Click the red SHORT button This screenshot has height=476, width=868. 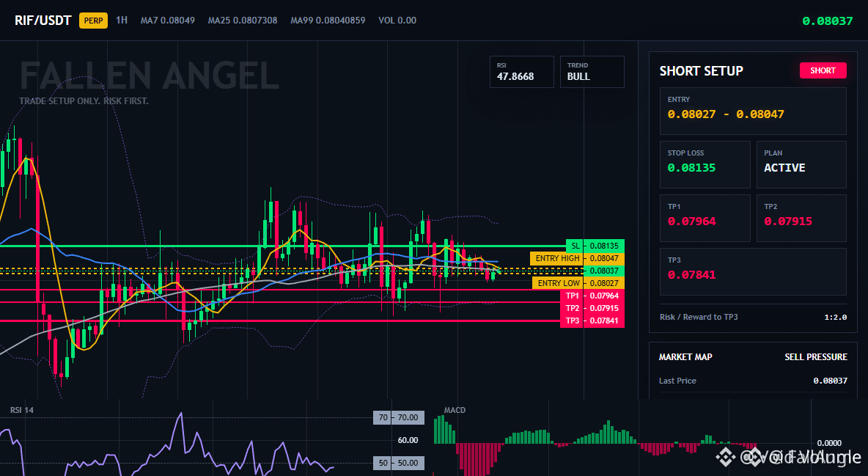pyautogui.click(x=823, y=70)
